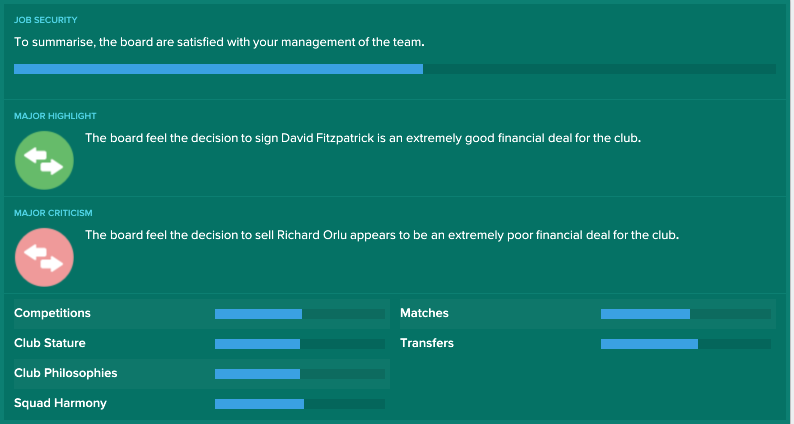Click the pink transfer arrows criticism icon

tap(44, 257)
